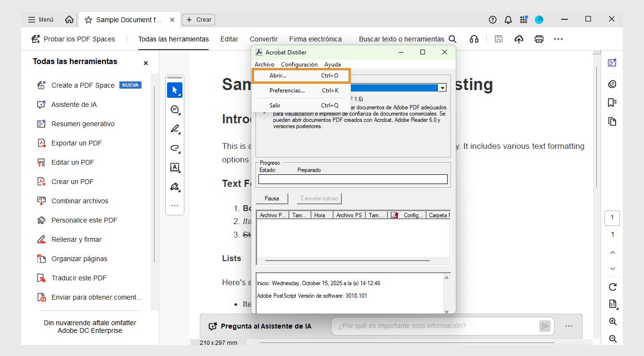Open Enviar para obtener comentarios tool

pyautogui.click(x=90, y=297)
